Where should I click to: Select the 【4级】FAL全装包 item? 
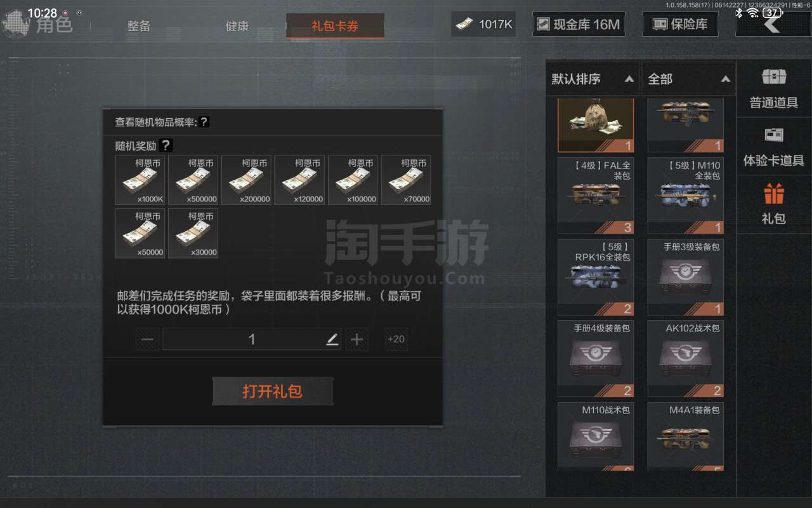(596, 195)
